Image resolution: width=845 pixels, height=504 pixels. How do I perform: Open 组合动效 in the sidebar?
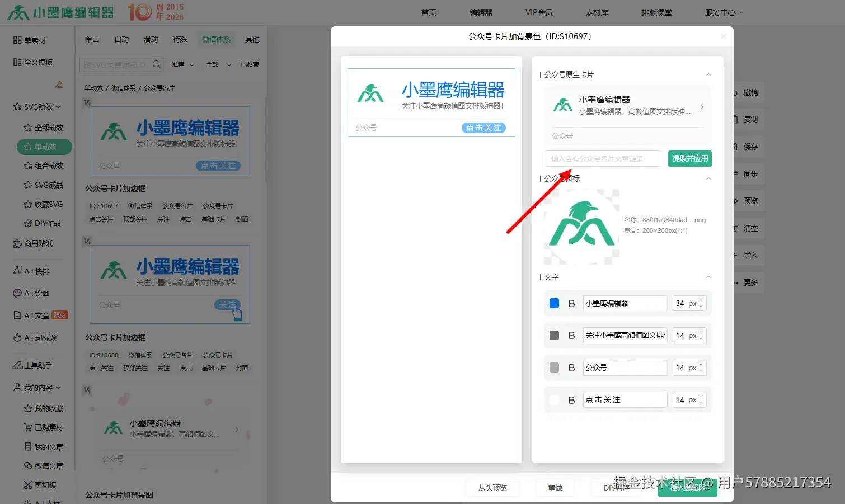point(44,166)
